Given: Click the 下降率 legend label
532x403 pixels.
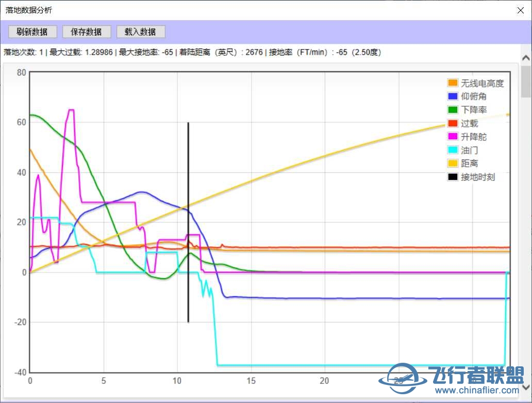Looking at the screenshot, I should [x=474, y=110].
